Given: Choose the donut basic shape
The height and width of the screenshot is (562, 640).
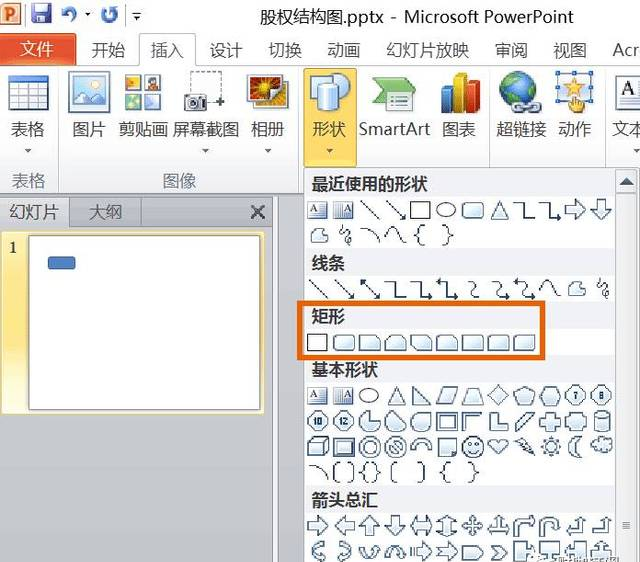Looking at the screenshot, I should (x=370, y=446).
